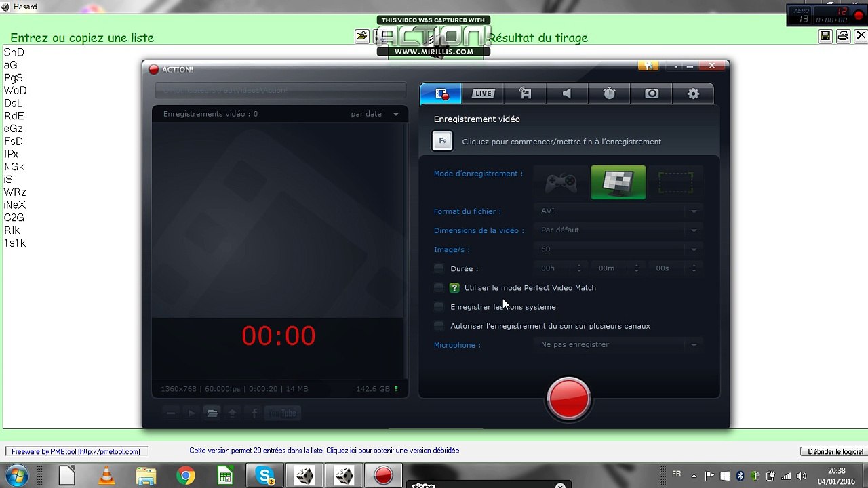Select list entry SnD in Hasard
The width and height of the screenshot is (868, 488).
pos(14,52)
